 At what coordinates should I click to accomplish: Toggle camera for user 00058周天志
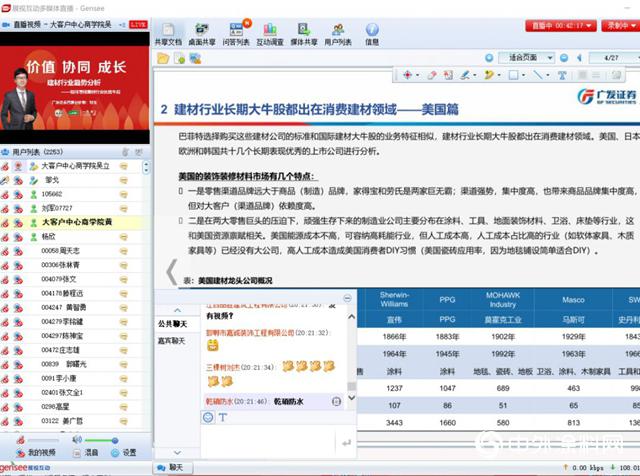[18, 251]
